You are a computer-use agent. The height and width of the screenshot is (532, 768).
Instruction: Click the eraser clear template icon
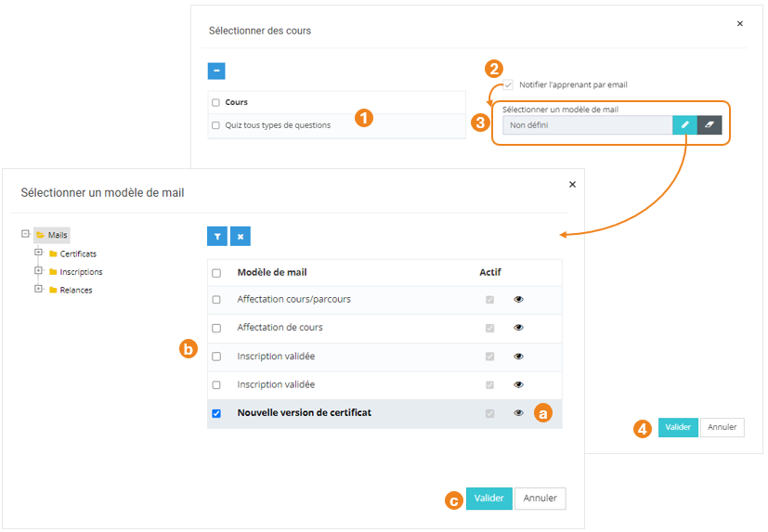pyautogui.click(x=709, y=124)
